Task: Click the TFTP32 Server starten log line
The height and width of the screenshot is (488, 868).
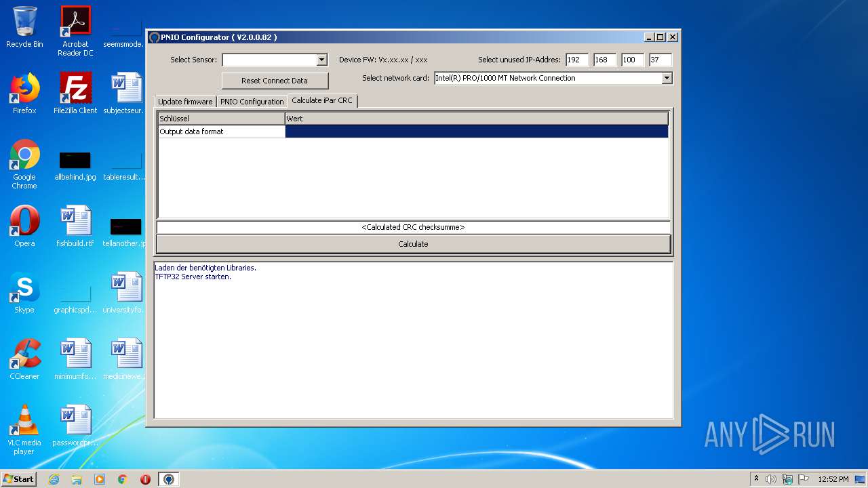Action: pyautogui.click(x=193, y=277)
